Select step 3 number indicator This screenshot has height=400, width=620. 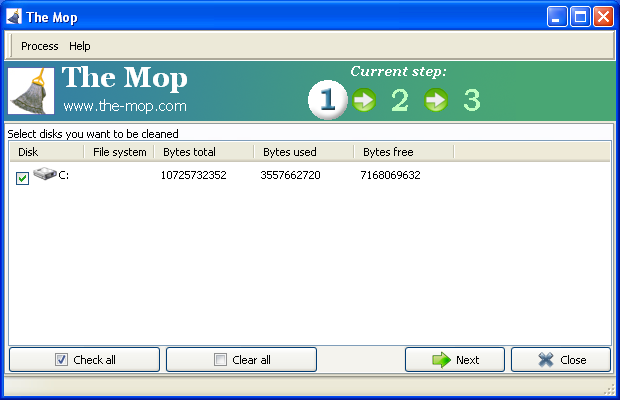coord(472,100)
